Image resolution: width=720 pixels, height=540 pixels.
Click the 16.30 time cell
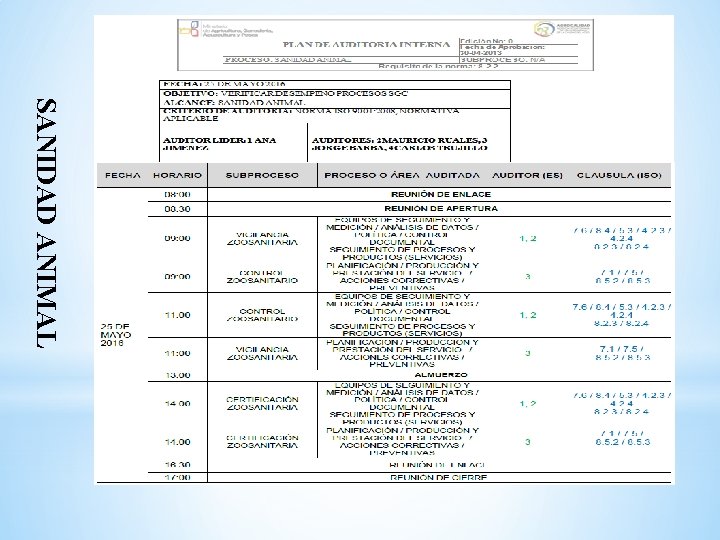177,465
